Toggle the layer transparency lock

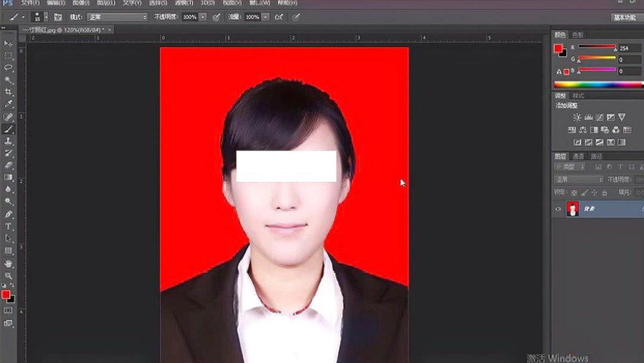(573, 191)
